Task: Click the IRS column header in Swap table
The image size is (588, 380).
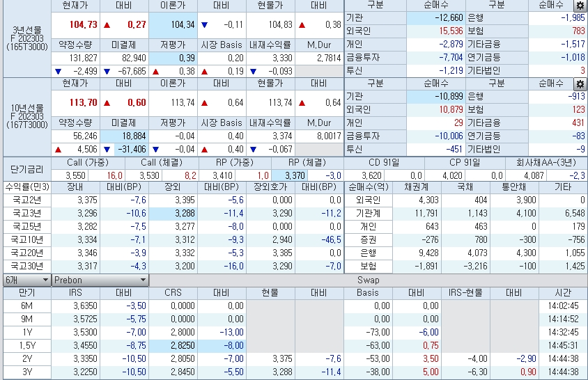Action: [x=76, y=293]
